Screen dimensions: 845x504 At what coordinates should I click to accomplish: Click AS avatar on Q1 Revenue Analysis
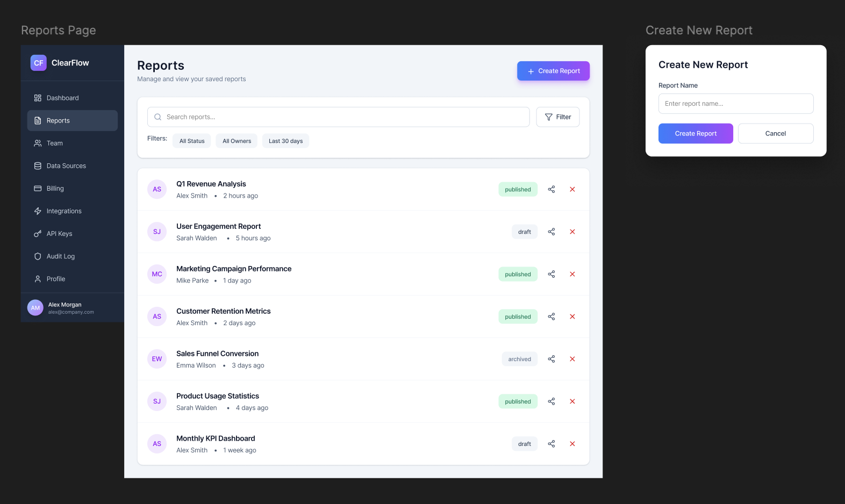pos(157,189)
